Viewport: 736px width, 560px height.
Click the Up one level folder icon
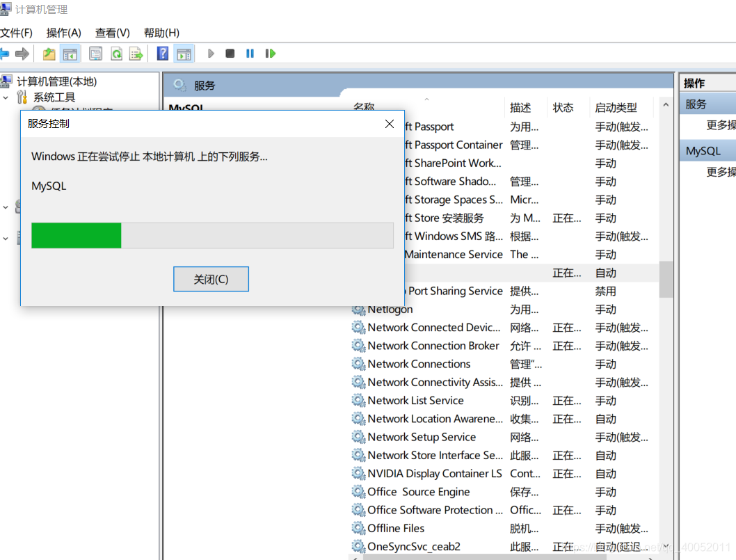(49, 54)
